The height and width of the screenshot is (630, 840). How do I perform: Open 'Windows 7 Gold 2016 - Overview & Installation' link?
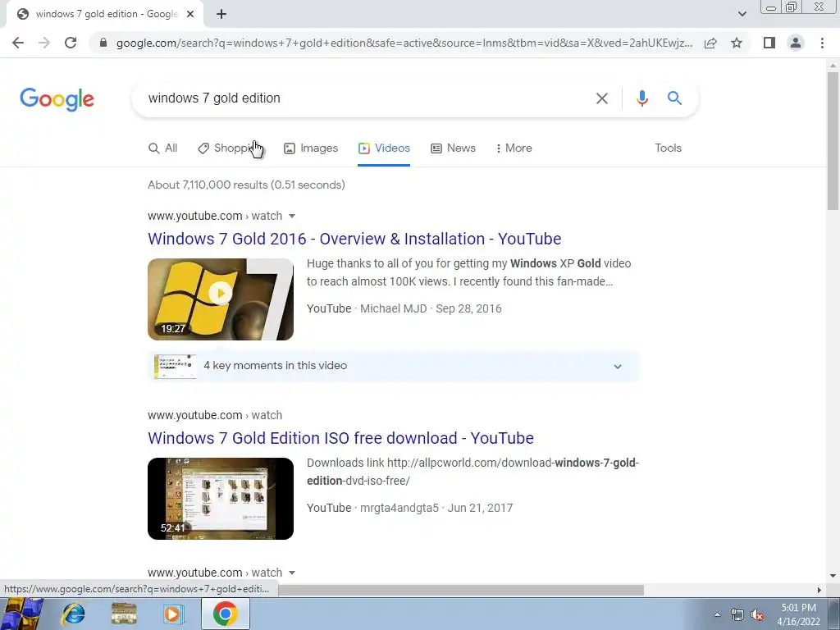354,239
